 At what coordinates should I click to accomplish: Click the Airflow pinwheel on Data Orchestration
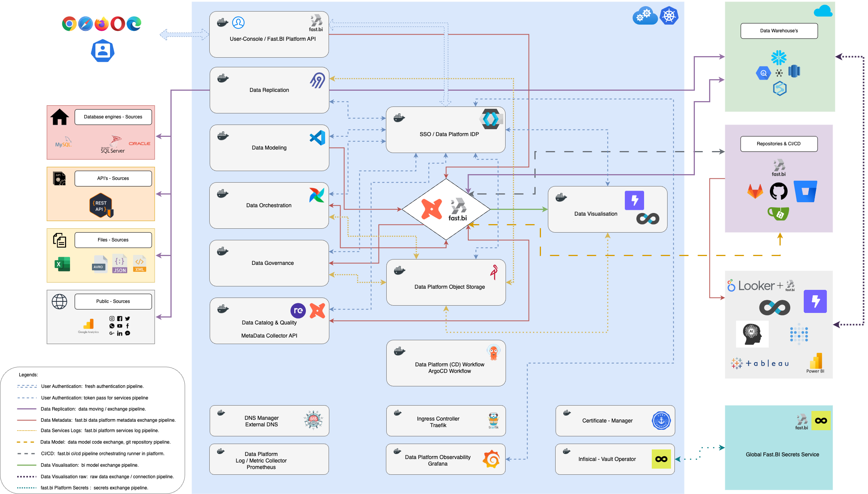pos(317,196)
